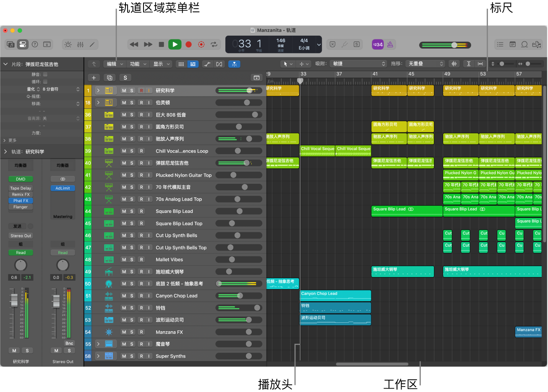Viewport: 548px width, 392px height.
Task: Click the green Play button
Action: [x=175, y=44]
